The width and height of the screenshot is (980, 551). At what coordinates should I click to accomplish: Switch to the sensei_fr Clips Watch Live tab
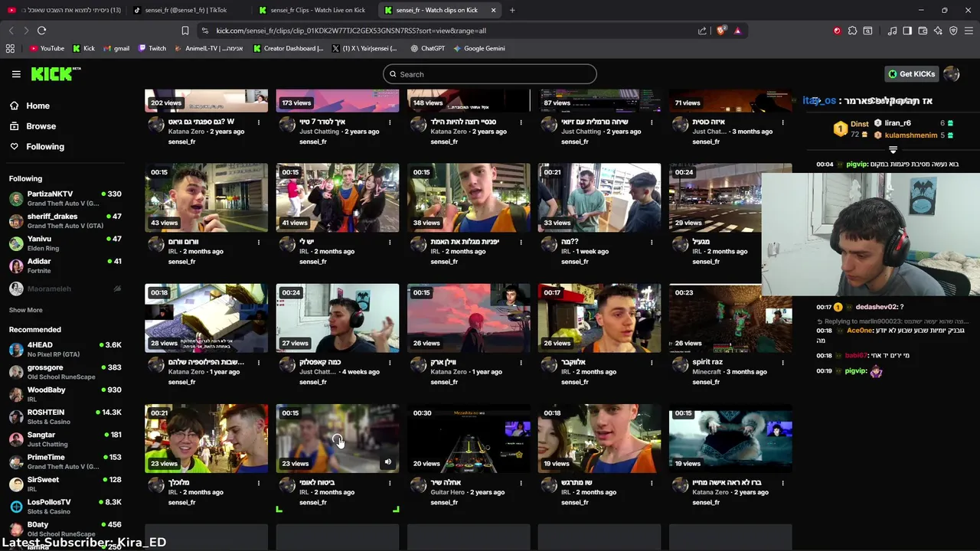(314, 10)
